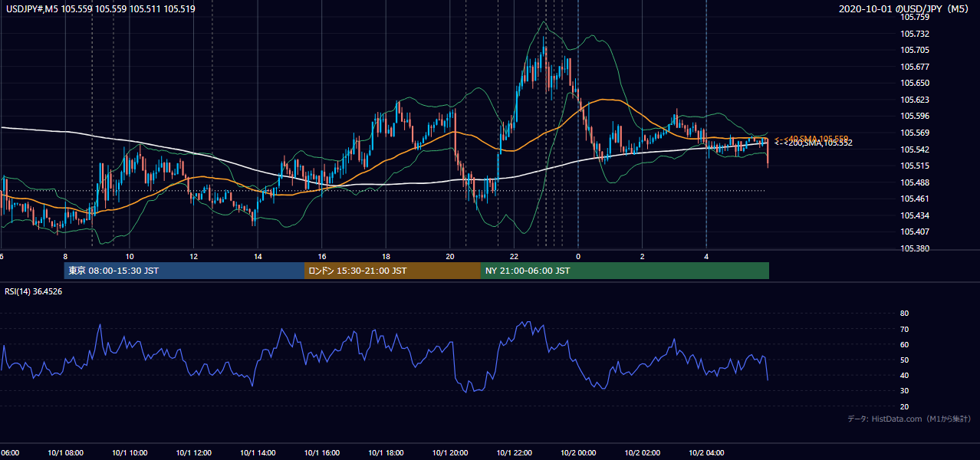Click the RSI(14) 36.4526 indicator label
The image size is (980, 460).
pos(34,291)
